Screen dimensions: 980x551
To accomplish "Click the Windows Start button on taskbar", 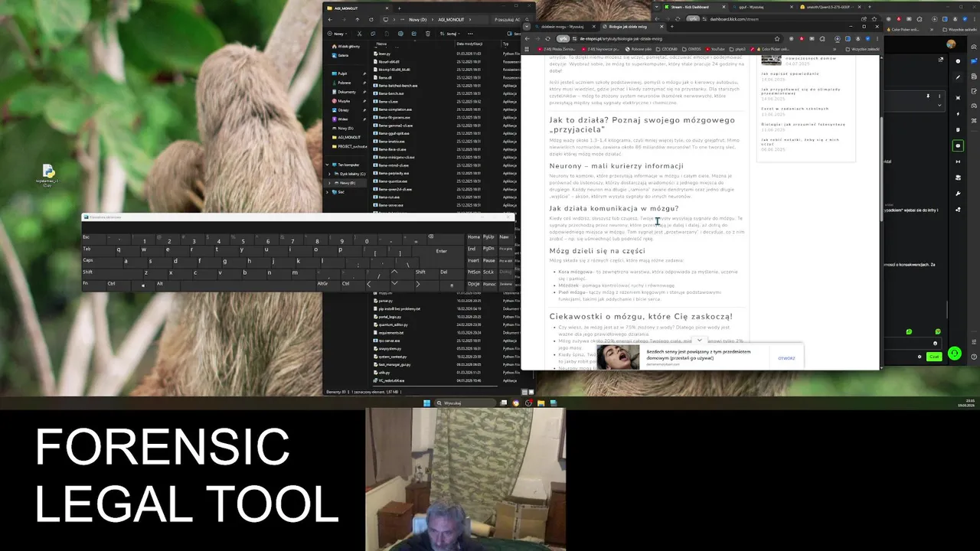I will [426, 403].
